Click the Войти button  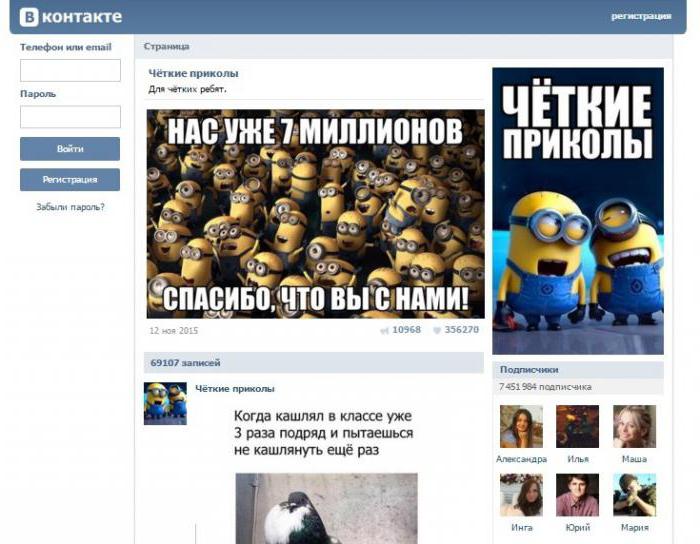point(70,149)
